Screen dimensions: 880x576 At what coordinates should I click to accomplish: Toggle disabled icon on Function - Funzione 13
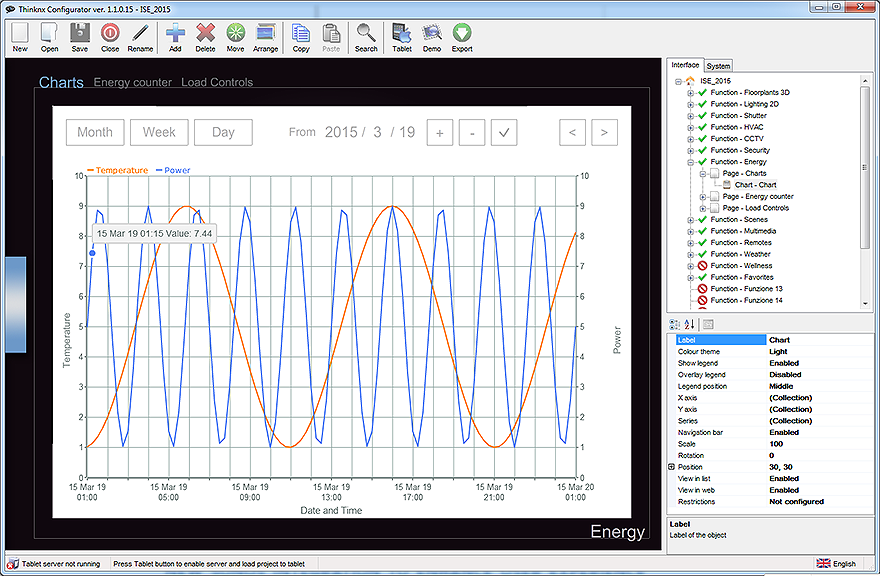pos(702,289)
